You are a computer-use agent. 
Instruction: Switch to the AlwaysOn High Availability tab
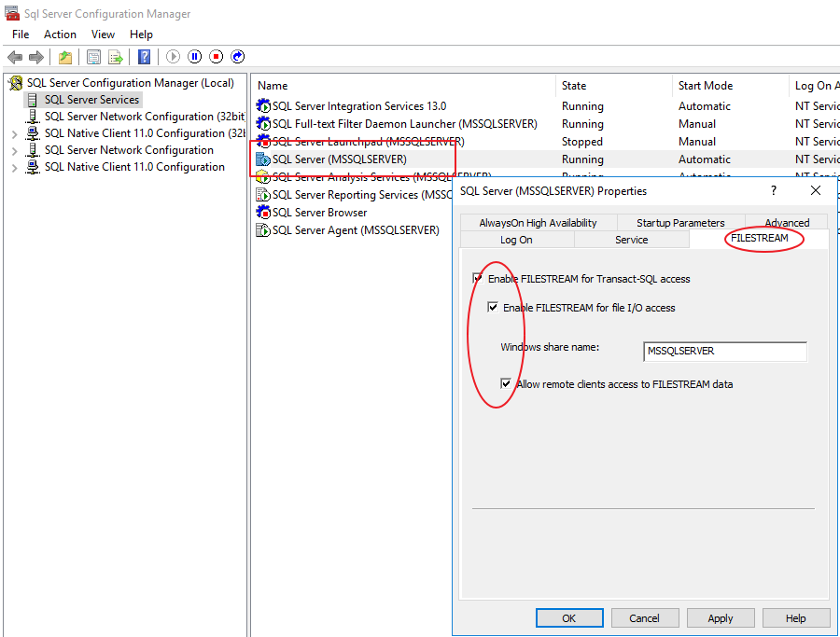pos(538,223)
